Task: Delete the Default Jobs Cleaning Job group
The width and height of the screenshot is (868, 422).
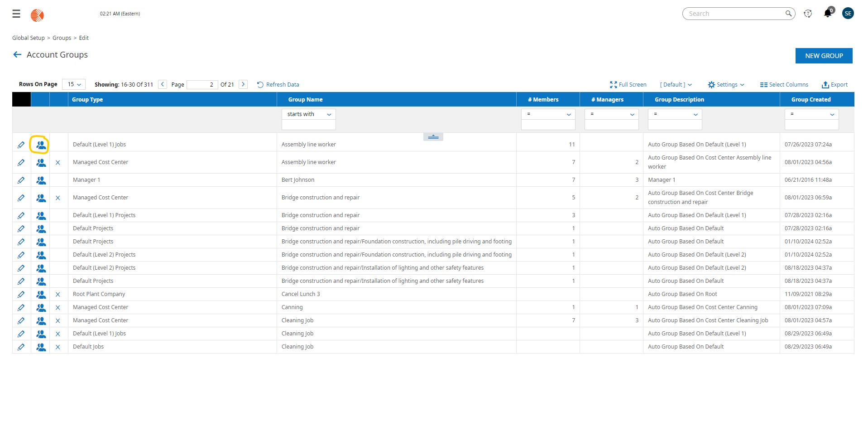Action: pyautogui.click(x=58, y=347)
